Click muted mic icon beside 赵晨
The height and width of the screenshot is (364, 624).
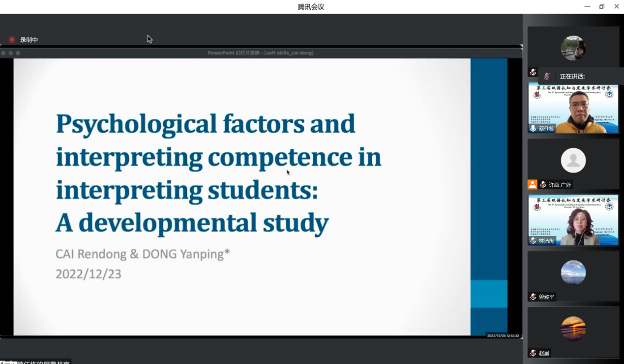coord(533,353)
